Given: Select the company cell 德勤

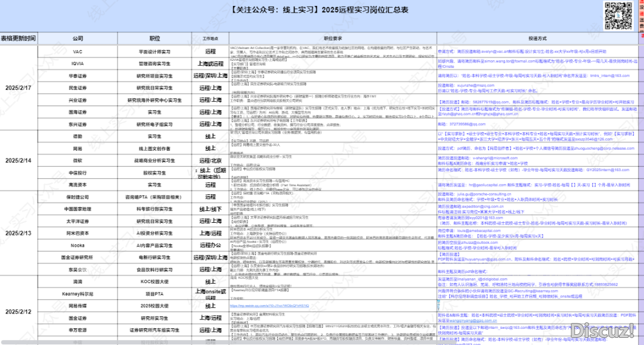Looking at the screenshot, I should click(x=78, y=136).
